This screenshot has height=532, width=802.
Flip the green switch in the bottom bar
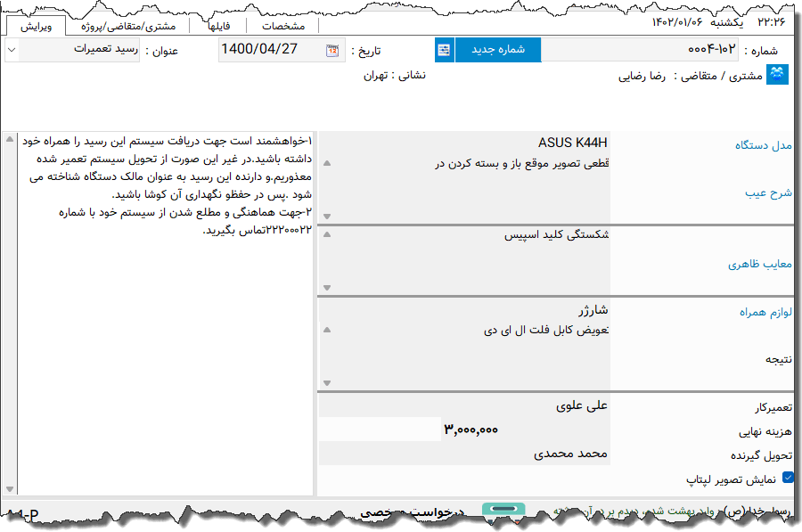click(x=503, y=508)
